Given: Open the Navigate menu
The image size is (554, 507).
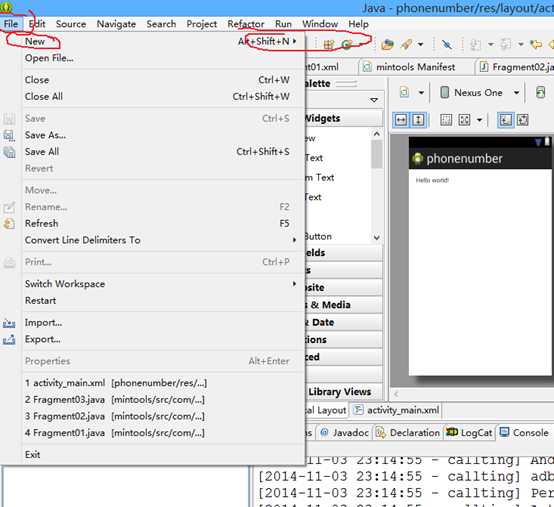Looking at the screenshot, I should [116, 24].
